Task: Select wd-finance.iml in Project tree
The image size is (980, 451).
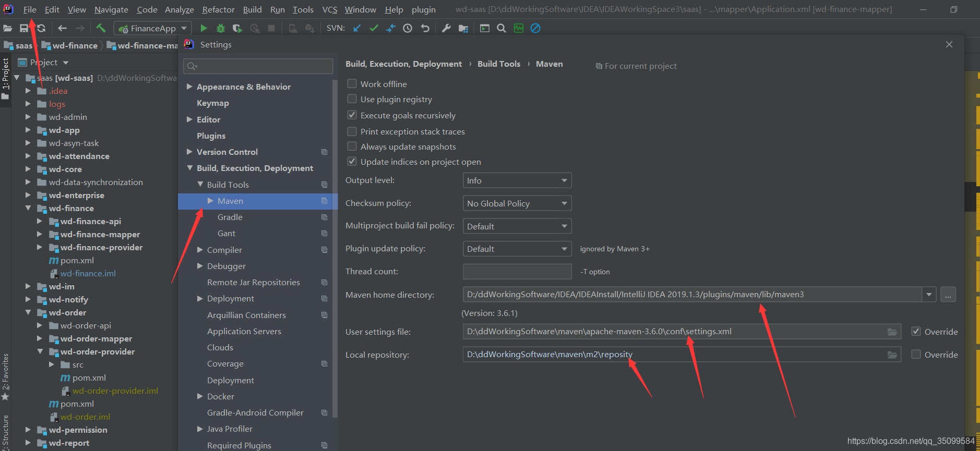Action: 88,273
